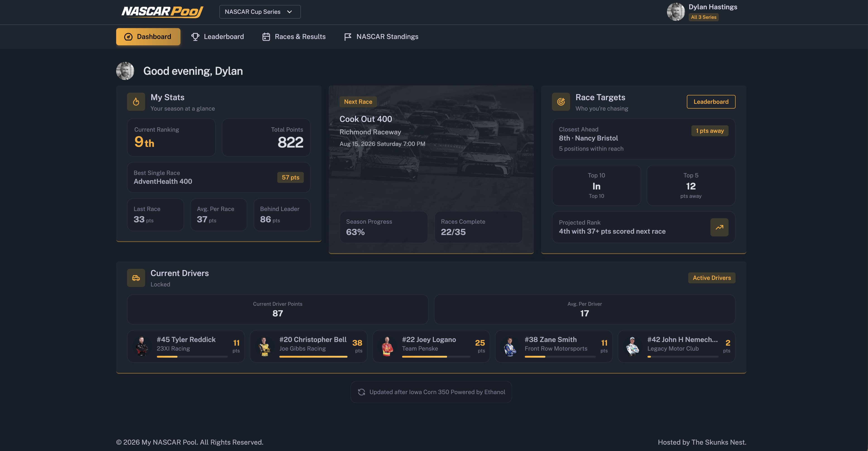
Task: Click the Projected Rank 4th text
Action: click(x=612, y=231)
